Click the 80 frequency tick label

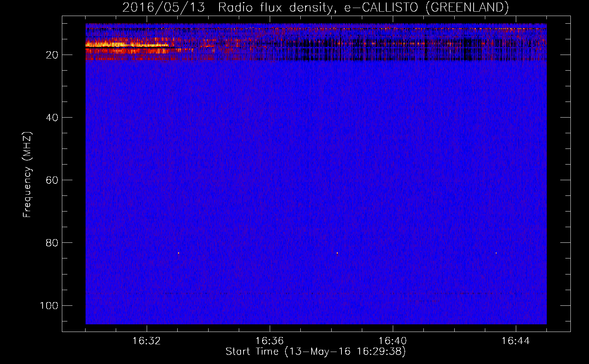click(x=52, y=243)
